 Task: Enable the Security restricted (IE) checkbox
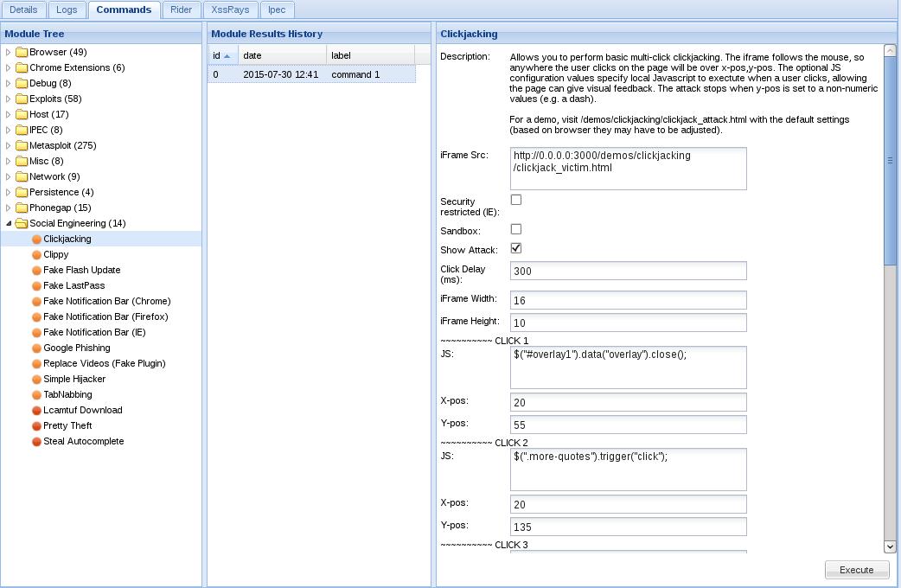click(x=516, y=200)
